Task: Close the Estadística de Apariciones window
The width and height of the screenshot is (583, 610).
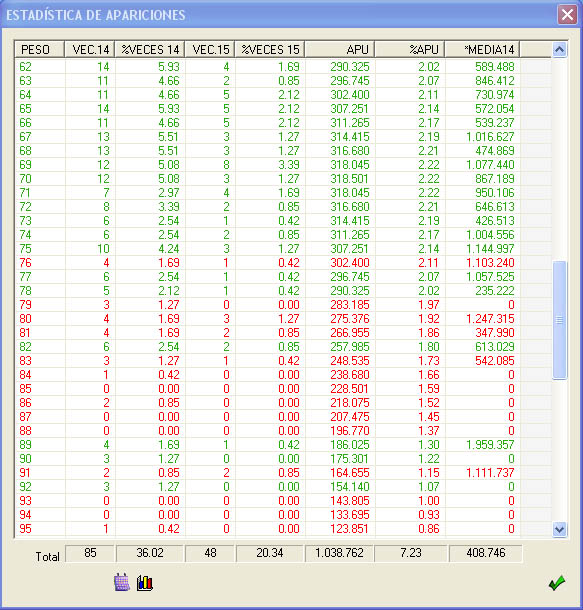Action: 567,15
